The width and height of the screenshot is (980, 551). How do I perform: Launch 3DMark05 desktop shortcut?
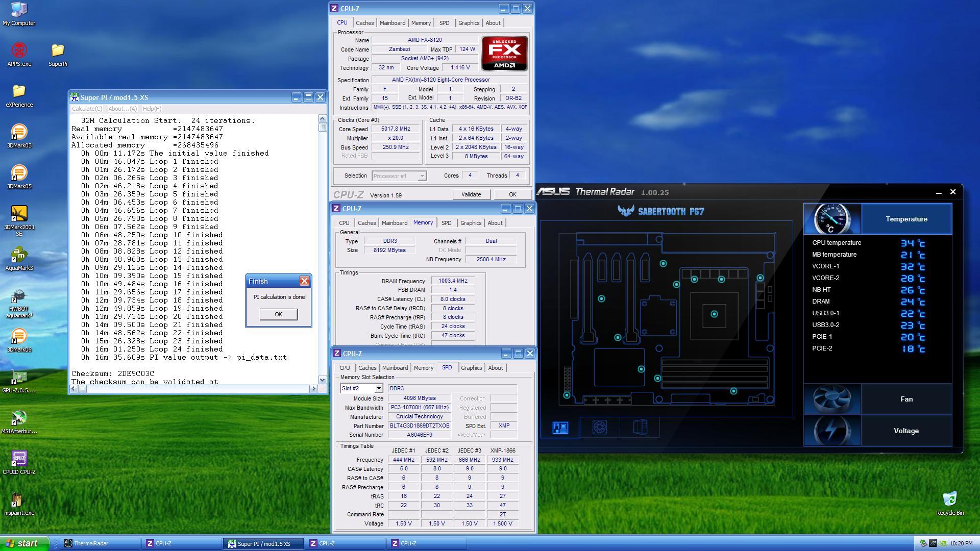(x=19, y=177)
